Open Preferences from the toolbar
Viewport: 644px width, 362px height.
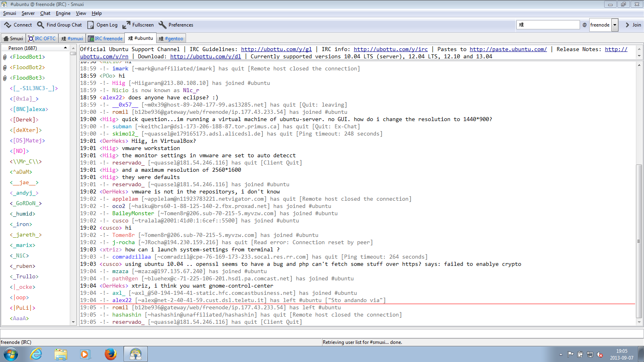(x=163, y=25)
